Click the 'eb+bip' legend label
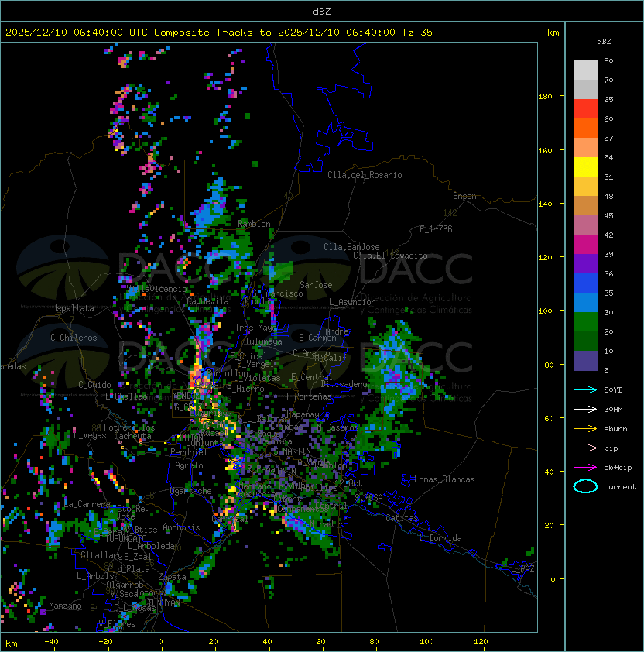This screenshot has width=644, height=652. click(x=618, y=468)
